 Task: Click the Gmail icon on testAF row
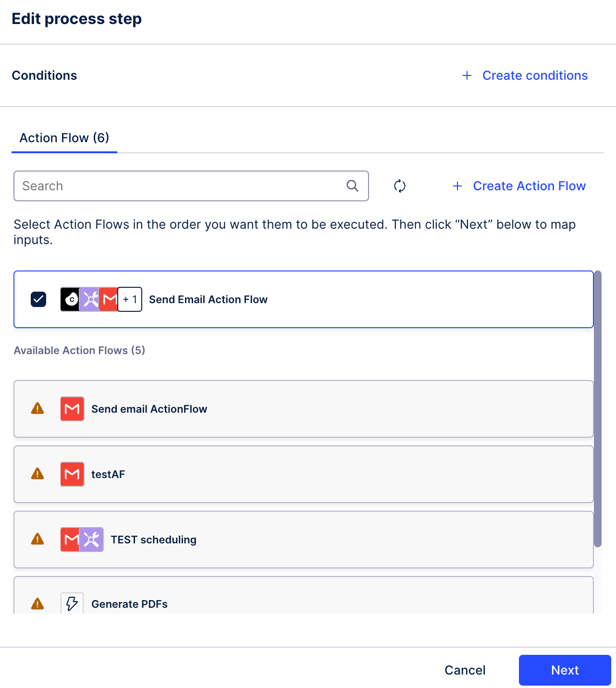(72, 474)
